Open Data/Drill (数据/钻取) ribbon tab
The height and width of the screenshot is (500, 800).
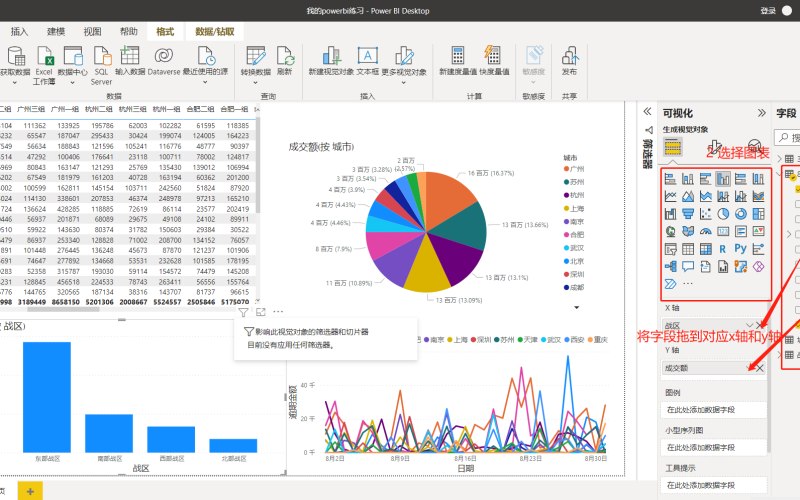(x=215, y=32)
